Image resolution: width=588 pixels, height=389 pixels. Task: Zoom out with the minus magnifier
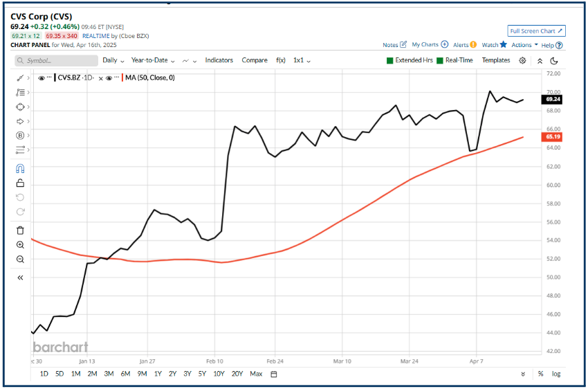[20, 259]
